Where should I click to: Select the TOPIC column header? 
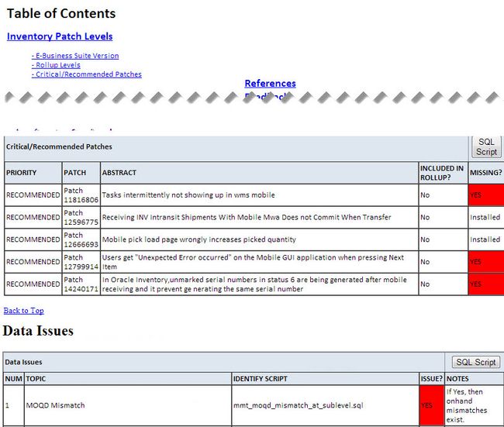point(128,379)
